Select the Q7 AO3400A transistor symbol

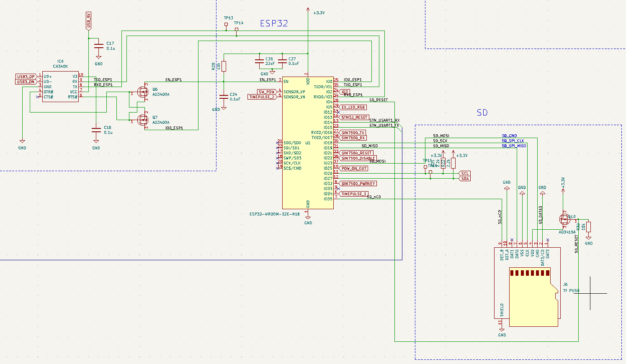click(143, 120)
